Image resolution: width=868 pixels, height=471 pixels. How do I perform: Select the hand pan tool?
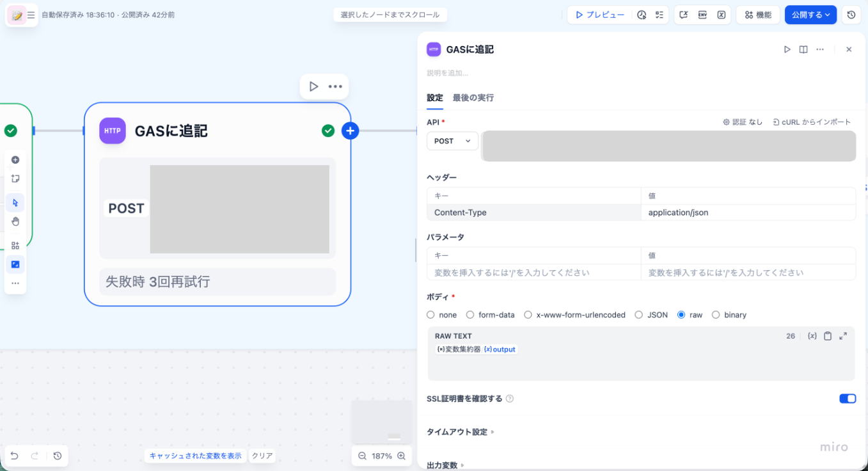point(15,221)
